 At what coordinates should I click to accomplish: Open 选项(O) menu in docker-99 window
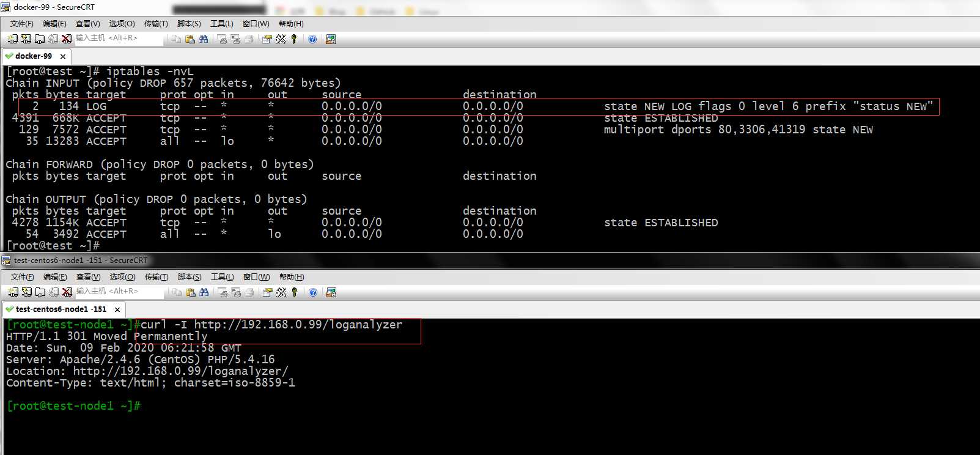122,24
